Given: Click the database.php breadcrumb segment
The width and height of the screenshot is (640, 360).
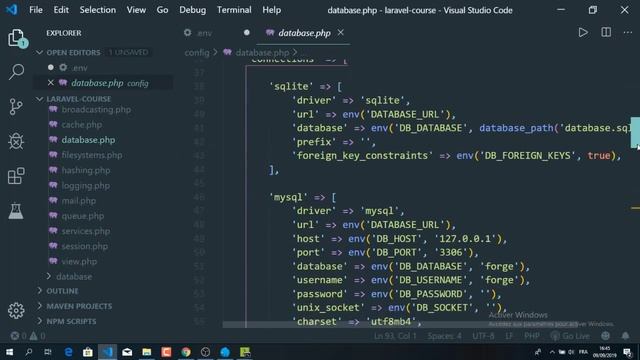Looking at the screenshot, I should tap(262, 53).
